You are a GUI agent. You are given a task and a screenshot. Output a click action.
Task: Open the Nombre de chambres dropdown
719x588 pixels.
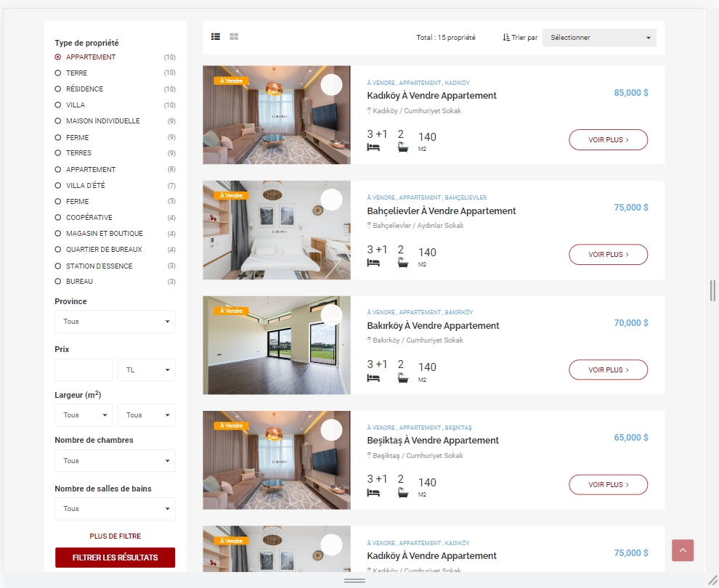[115, 460]
